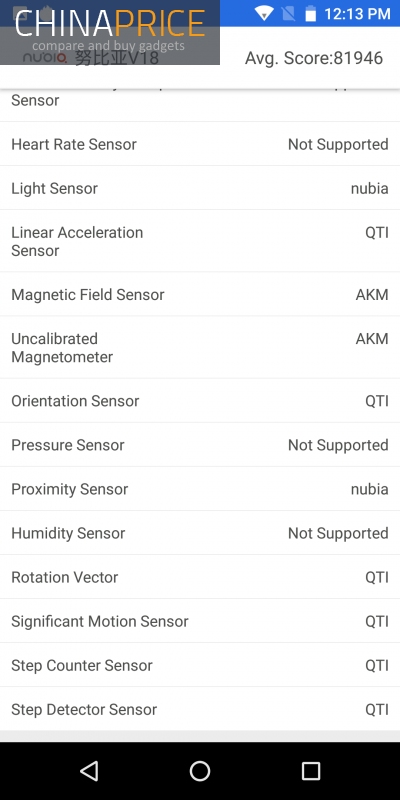This screenshot has height=800, width=400.
Task: Tap the battery status icon
Action: pos(311,13)
